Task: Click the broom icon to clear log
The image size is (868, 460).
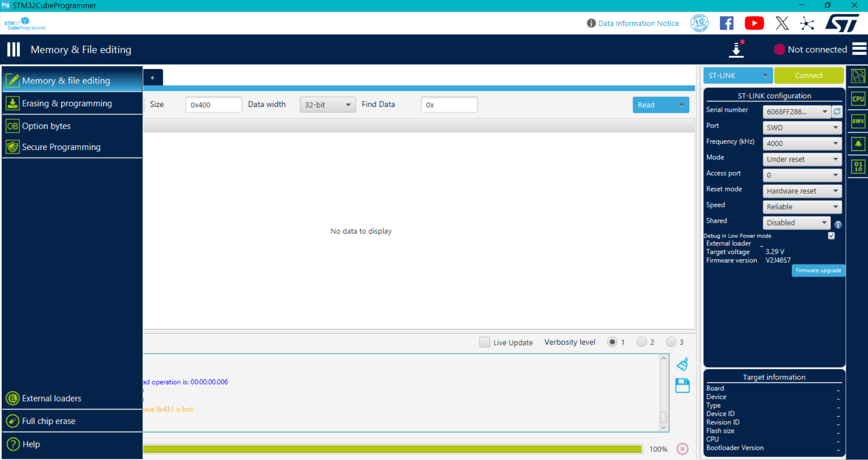Action: 682,364
